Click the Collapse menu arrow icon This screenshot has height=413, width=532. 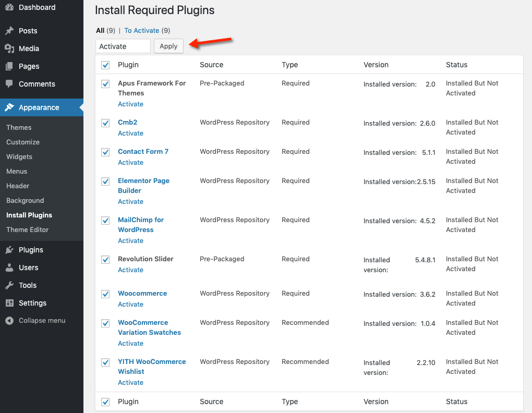click(9, 320)
